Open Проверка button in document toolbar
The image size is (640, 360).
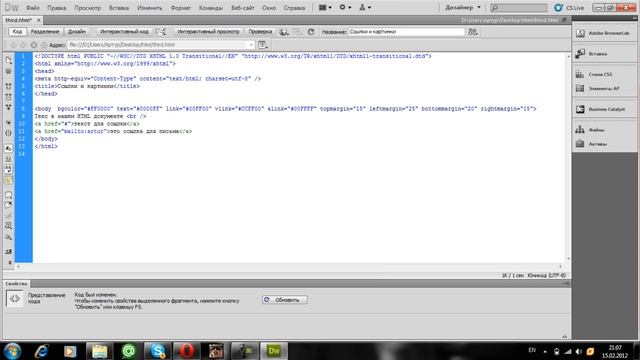[x=260, y=31]
